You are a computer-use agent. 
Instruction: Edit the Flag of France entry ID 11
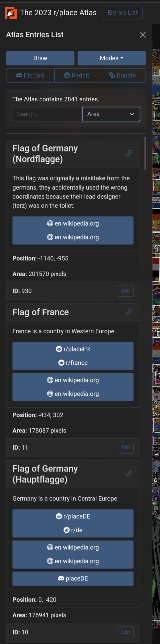126,447
